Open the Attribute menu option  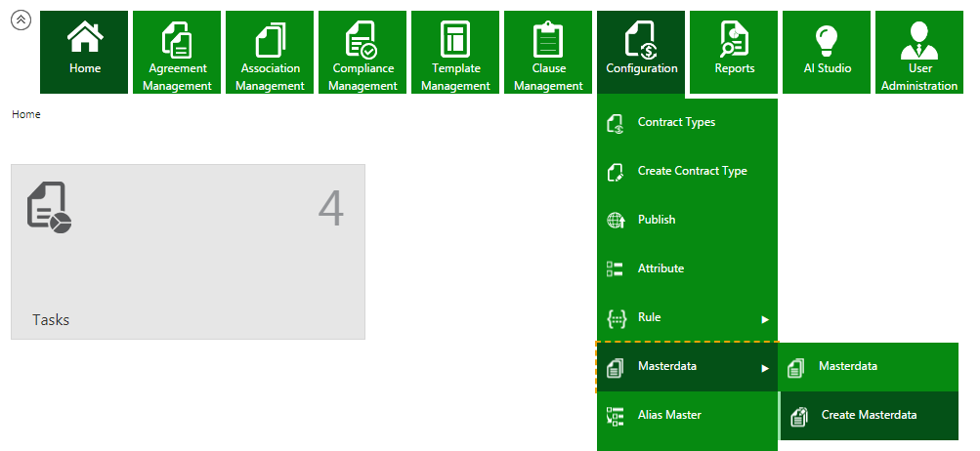coord(660,269)
